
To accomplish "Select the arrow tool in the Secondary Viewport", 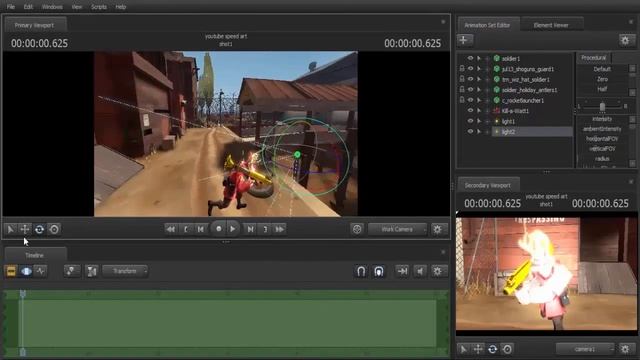I will [463, 349].
